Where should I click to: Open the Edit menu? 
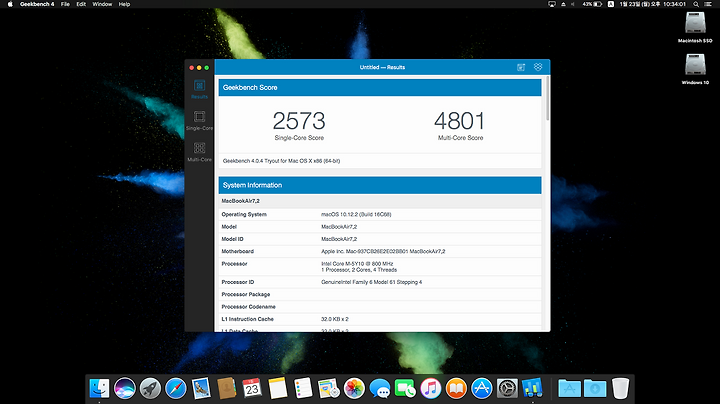pyautogui.click(x=81, y=4)
